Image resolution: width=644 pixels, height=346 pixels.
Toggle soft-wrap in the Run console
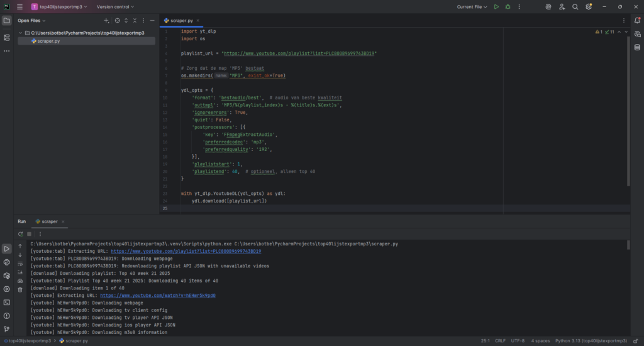point(20,264)
